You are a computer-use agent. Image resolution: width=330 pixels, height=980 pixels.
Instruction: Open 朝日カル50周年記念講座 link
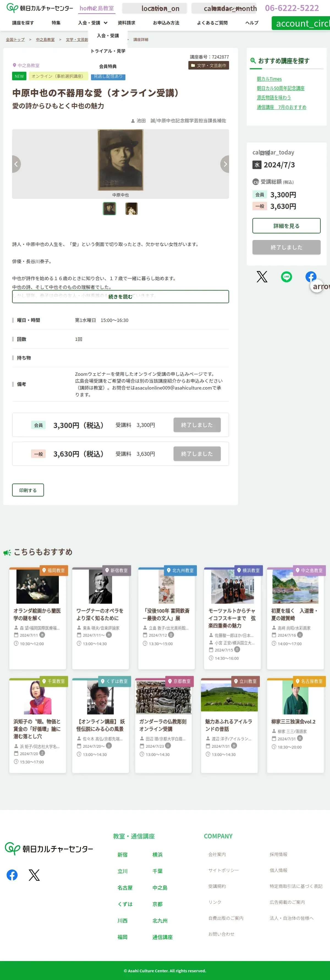tap(280, 88)
